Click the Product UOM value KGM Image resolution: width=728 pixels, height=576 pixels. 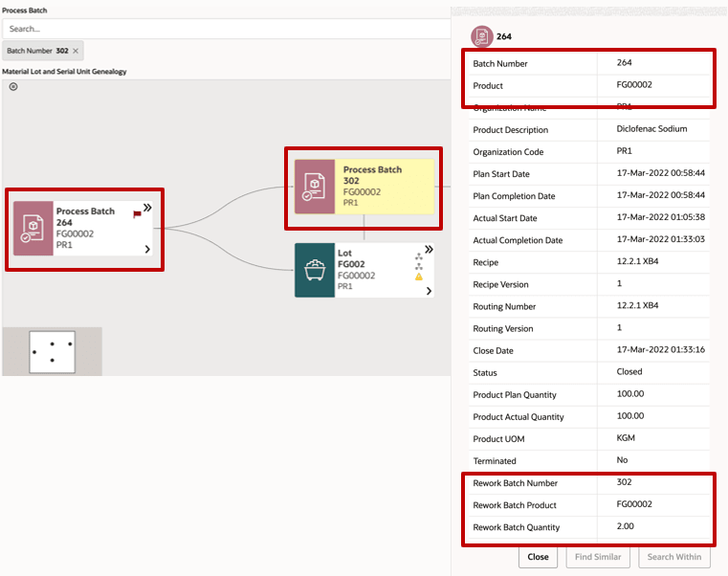pyautogui.click(x=626, y=438)
